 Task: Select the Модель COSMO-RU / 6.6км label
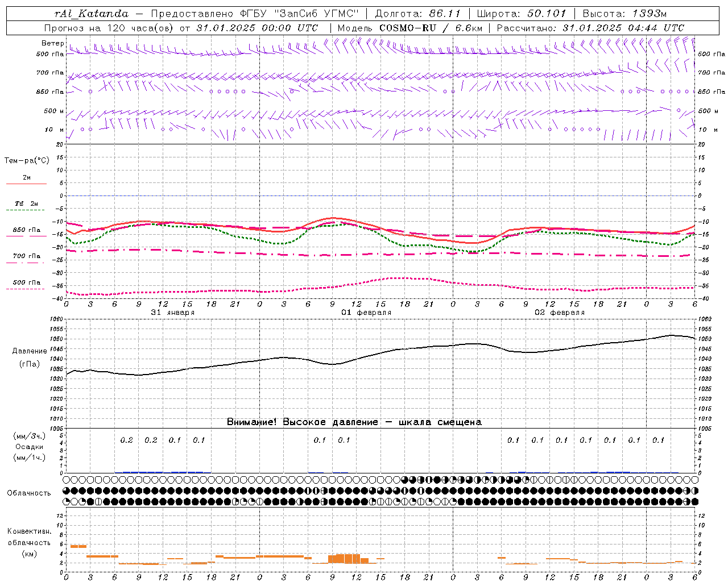pyautogui.click(x=410, y=28)
